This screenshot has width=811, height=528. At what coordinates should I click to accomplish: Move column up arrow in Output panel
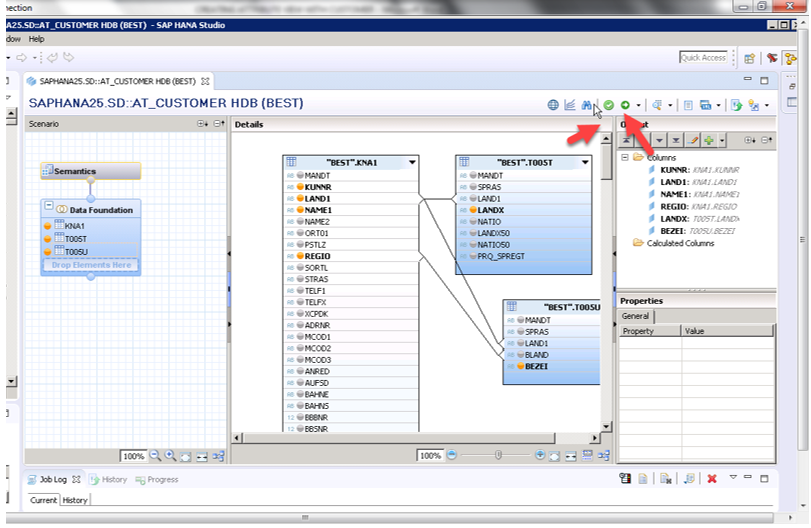tap(643, 140)
